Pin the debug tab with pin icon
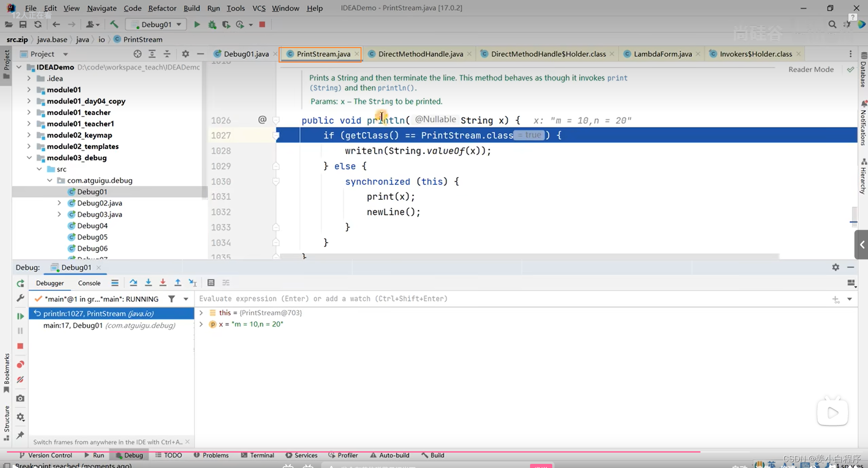Image resolution: width=868 pixels, height=468 pixels. 20,435
